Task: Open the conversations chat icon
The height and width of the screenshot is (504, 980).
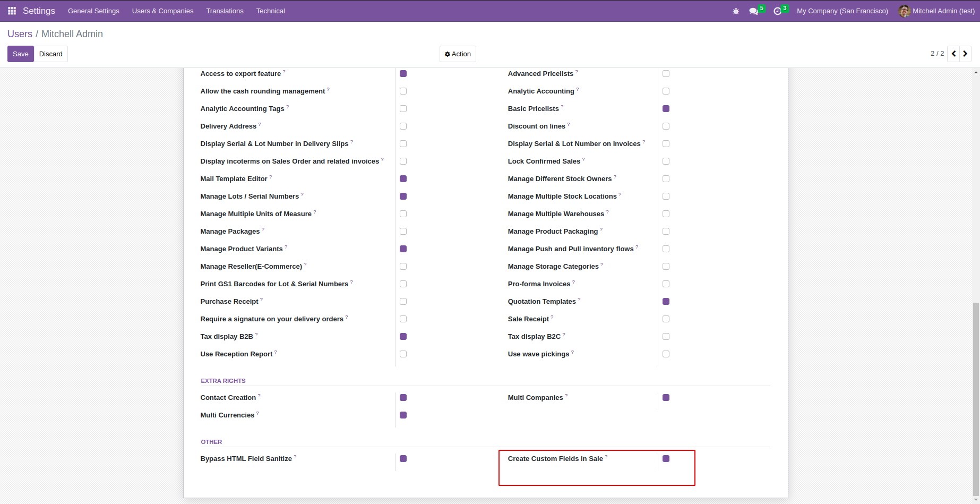Action: click(x=753, y=11)
